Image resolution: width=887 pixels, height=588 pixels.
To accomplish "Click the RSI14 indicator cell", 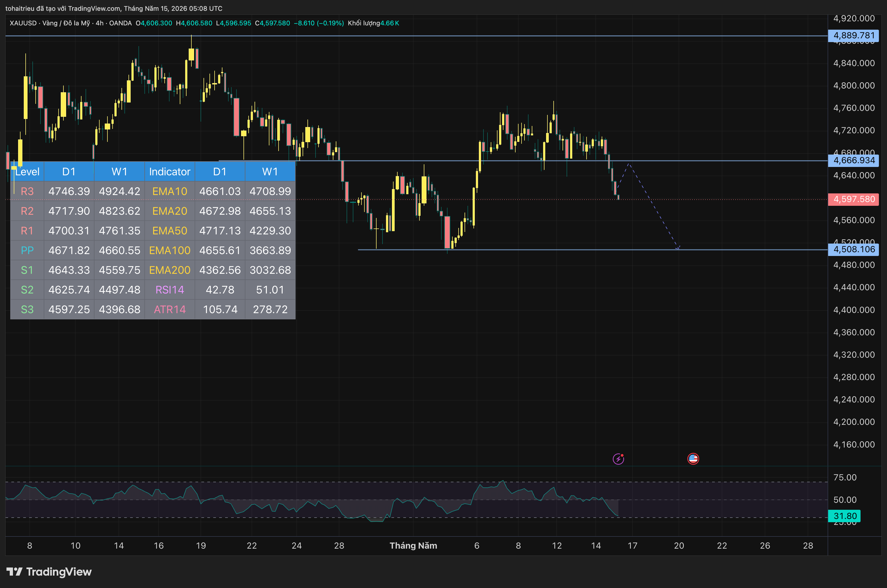I will (170, 290).
